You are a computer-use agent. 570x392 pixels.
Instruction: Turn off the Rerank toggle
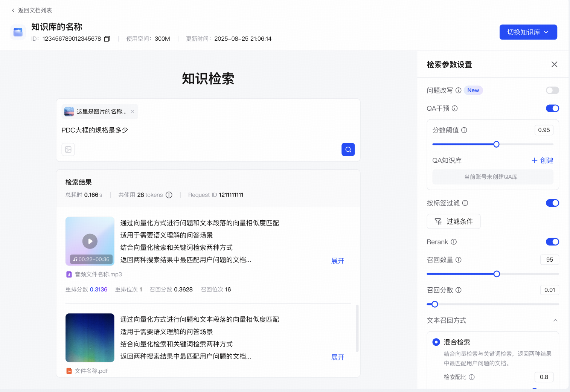552,242
